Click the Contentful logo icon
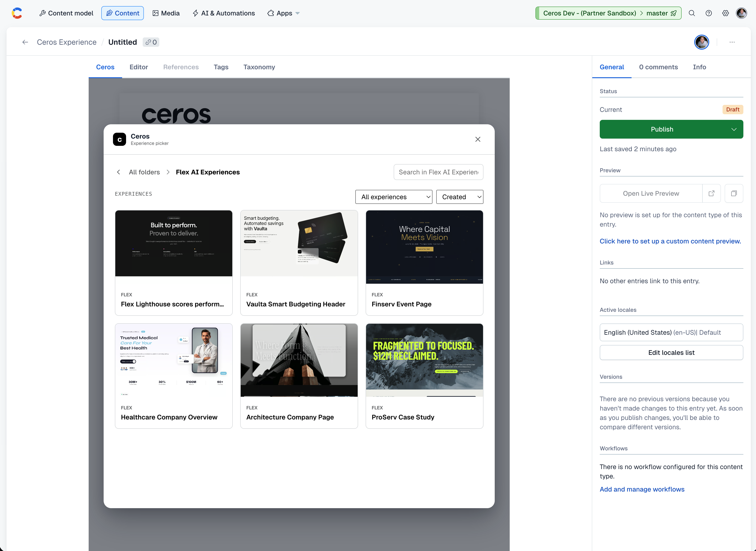 coord(17,13)
